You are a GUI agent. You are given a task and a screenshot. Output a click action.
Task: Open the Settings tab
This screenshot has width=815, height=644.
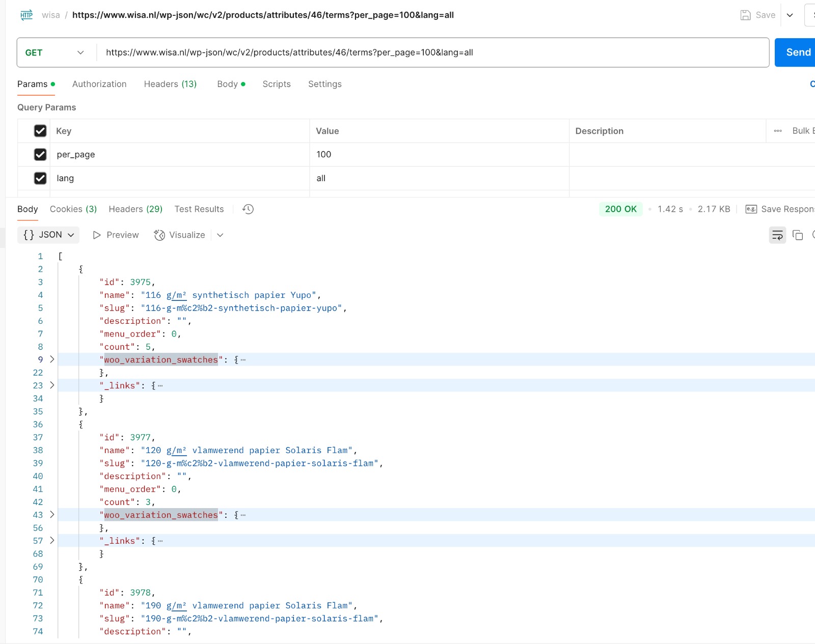(325, 84)
